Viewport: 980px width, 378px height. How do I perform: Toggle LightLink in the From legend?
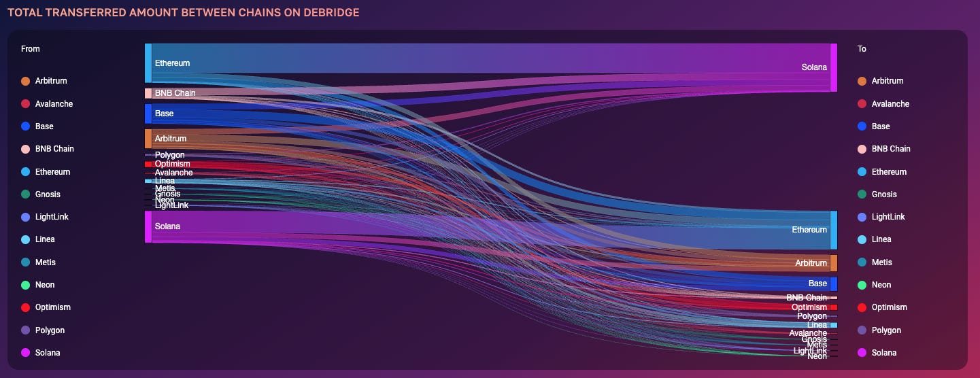(x=45, y=217)
